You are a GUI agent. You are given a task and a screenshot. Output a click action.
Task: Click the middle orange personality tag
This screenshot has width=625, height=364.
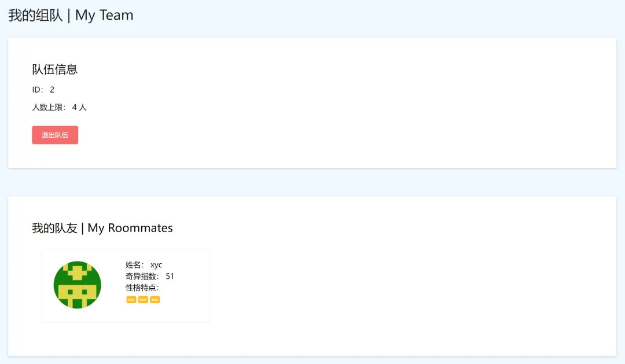[x=143, y=299]
